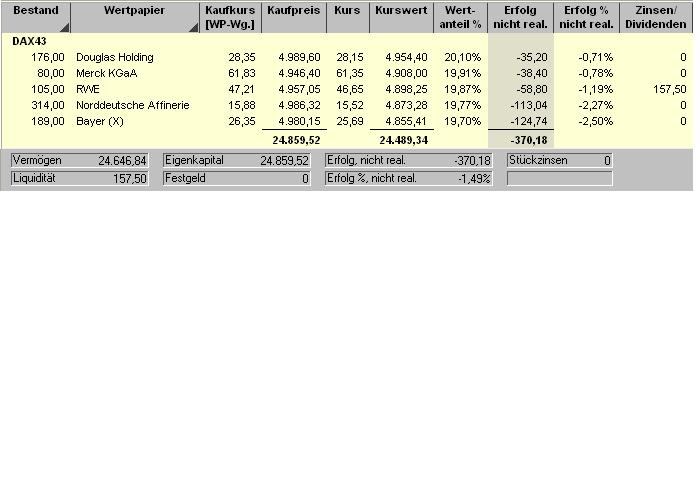
Task: Click Bestand value 189,00
Action: 48,121
